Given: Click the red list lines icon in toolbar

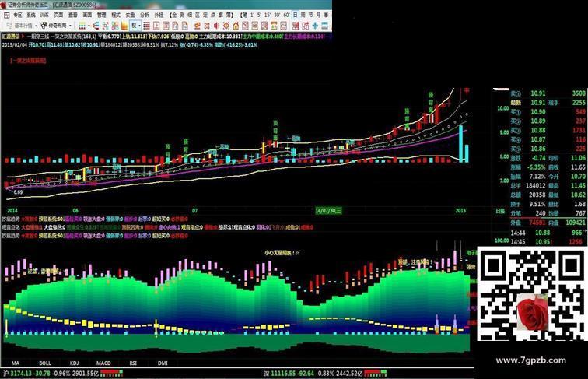Looking at the screenshot, I should tap(147, 26).
